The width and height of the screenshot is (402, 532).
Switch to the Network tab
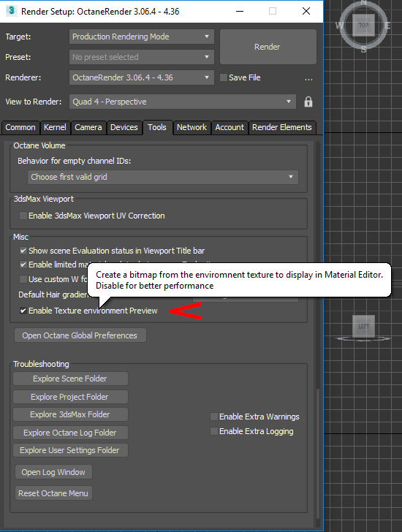click(191, 128)
